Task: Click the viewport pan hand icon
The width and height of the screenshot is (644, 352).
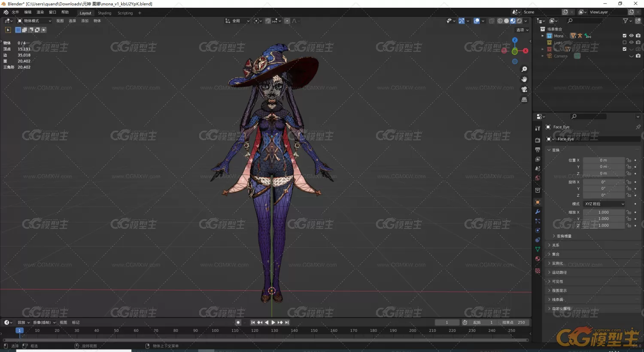Action: click(524, 79)
